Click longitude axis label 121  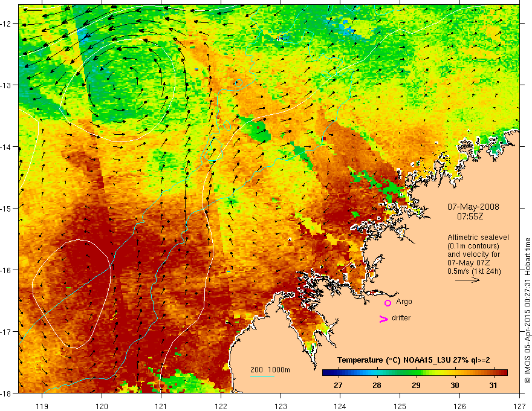tap(161, 406)
